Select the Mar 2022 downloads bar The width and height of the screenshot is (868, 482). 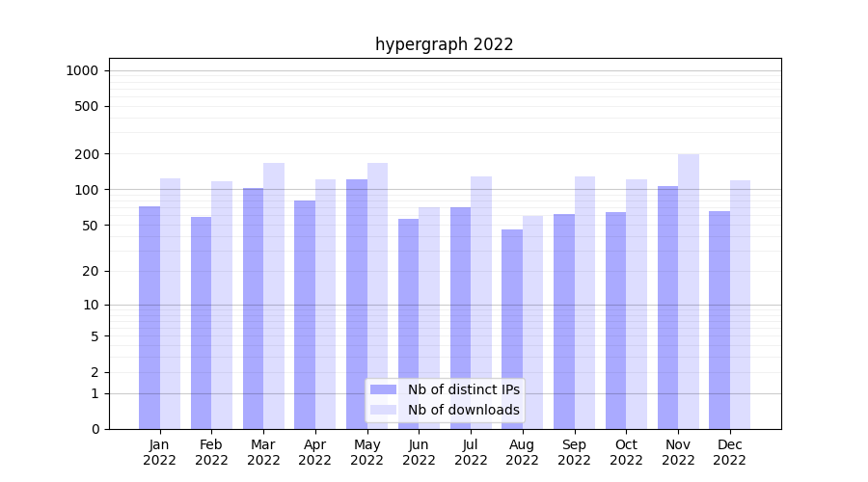click(x=274, y=294)
